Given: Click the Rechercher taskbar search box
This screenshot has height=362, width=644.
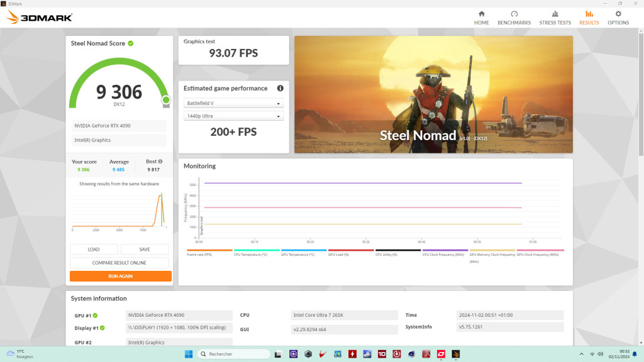Looking at the screenshot, I should [x=234, y=354].
